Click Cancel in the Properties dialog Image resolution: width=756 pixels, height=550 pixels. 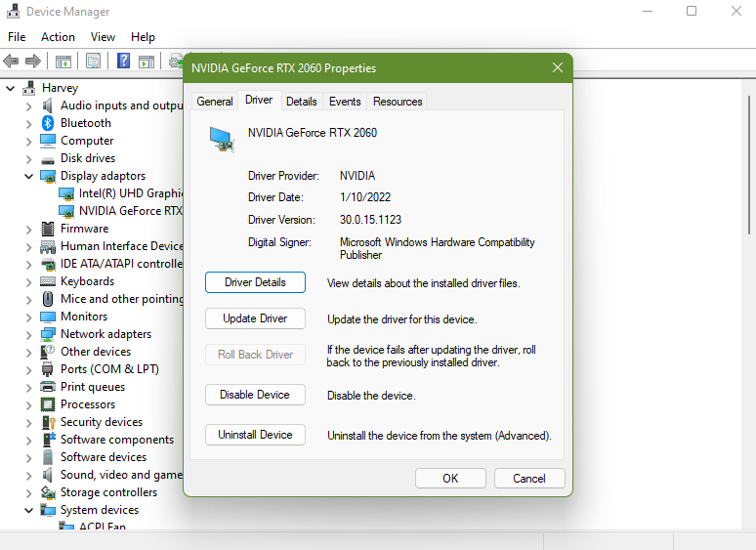pos(529,478)
